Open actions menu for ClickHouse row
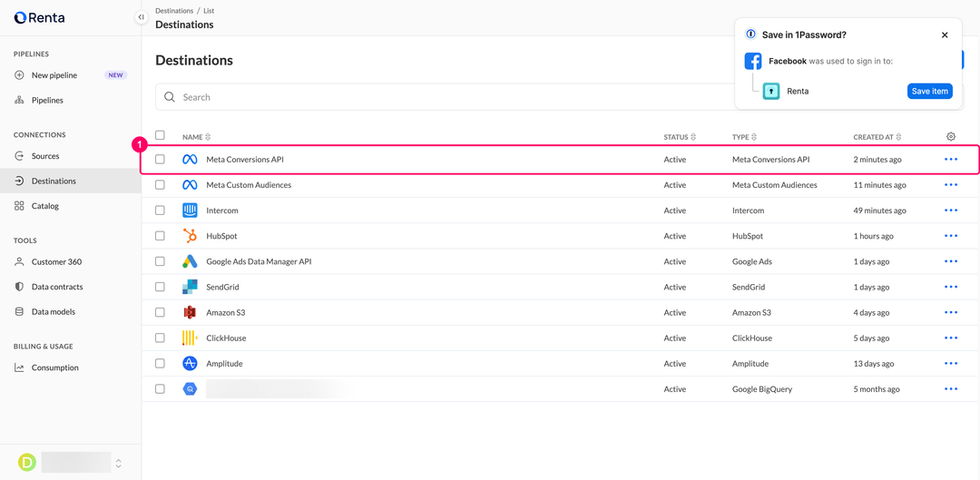This screenshot has height=480, width=980. point(951,338)
